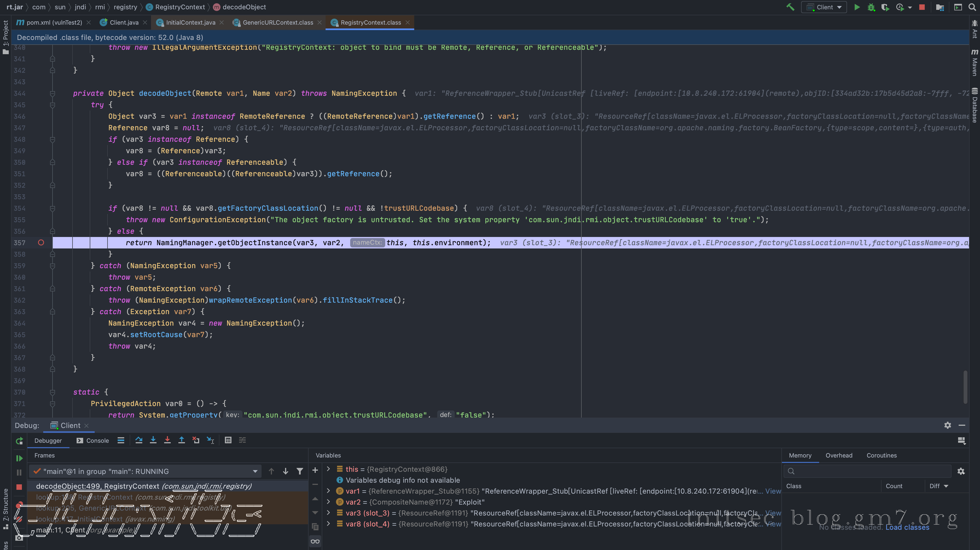Click Rerun Client debug icon
The width and height of the screenshot is (980, 550).
tap(19, 441)
